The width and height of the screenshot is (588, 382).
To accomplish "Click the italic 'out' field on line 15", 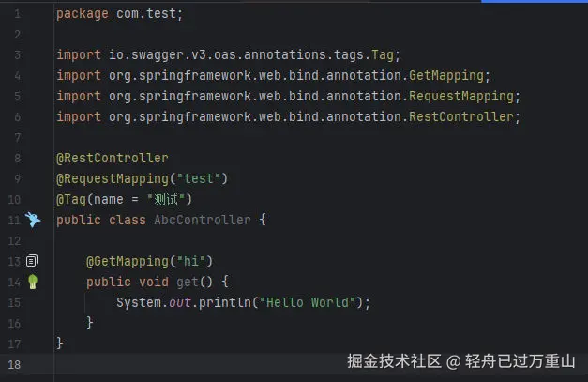I will [x=180, y=302].
